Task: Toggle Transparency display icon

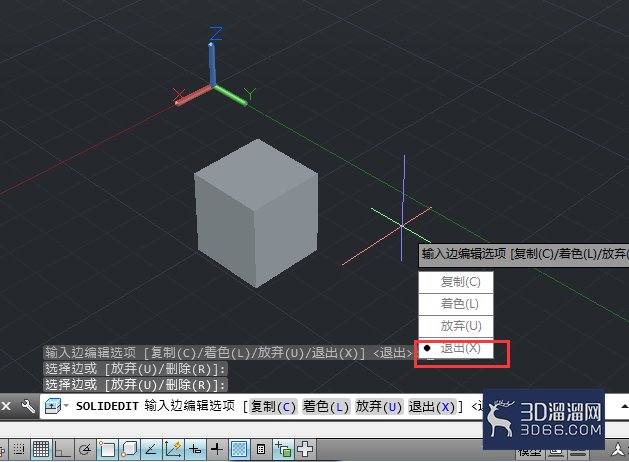Action: pyautogui.click(x=239, y=449)
